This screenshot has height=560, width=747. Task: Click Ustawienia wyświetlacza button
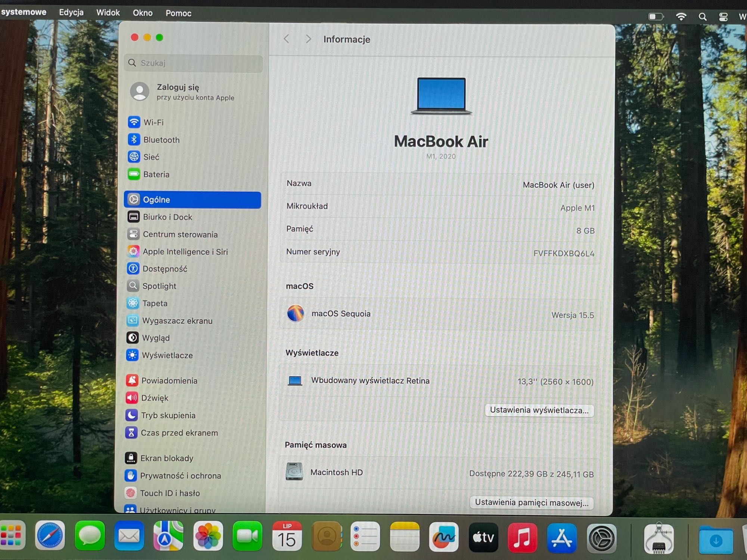pos(539,410)
